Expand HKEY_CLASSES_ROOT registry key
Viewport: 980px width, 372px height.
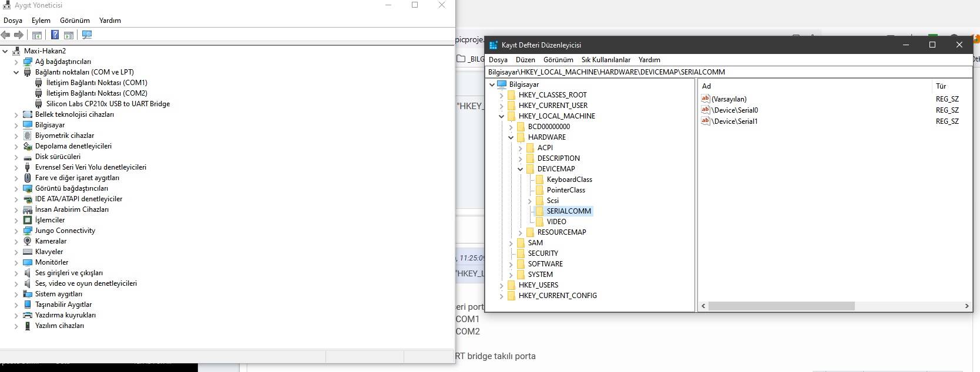pyautogui.click(x=502, y=95)
